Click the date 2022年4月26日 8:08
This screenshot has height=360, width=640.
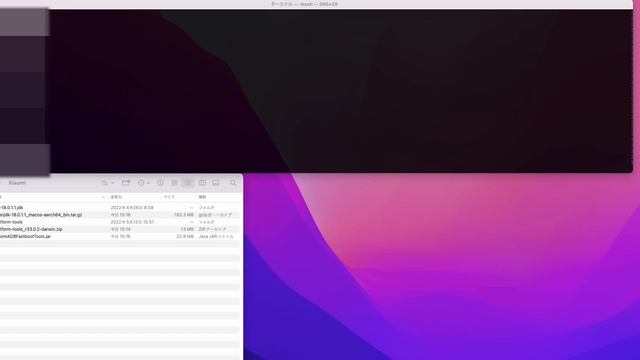point(132,208)
